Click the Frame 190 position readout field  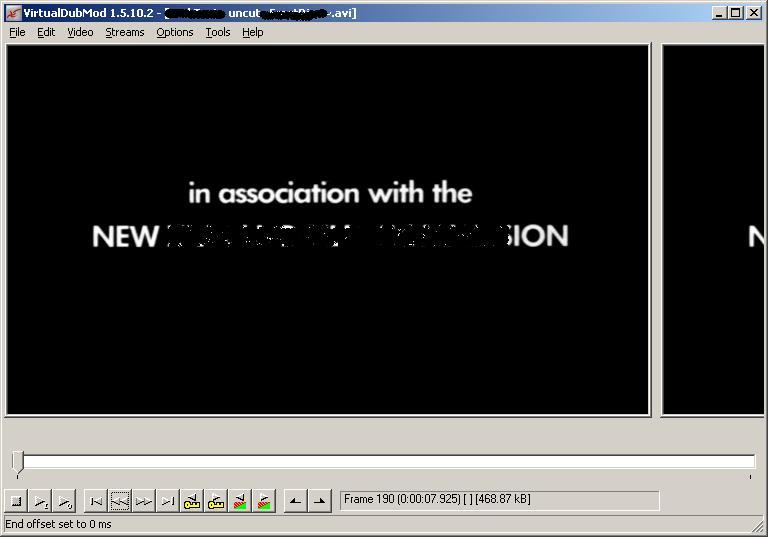[x=500, y=500]
